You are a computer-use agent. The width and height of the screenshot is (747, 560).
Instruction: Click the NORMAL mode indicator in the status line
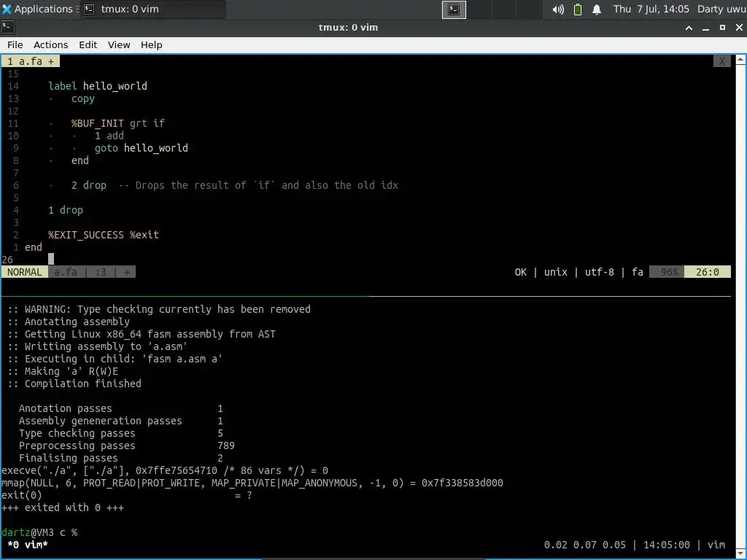(x=25, y=272)
